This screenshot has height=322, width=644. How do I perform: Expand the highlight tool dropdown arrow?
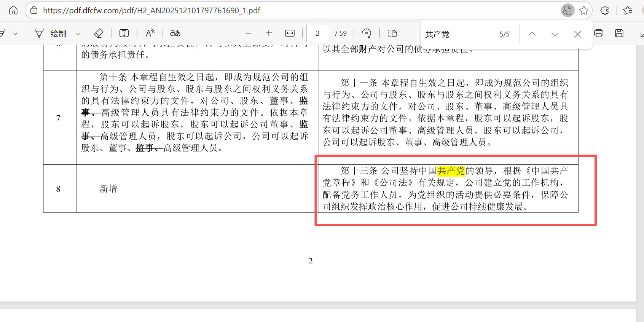pos(15,33)
